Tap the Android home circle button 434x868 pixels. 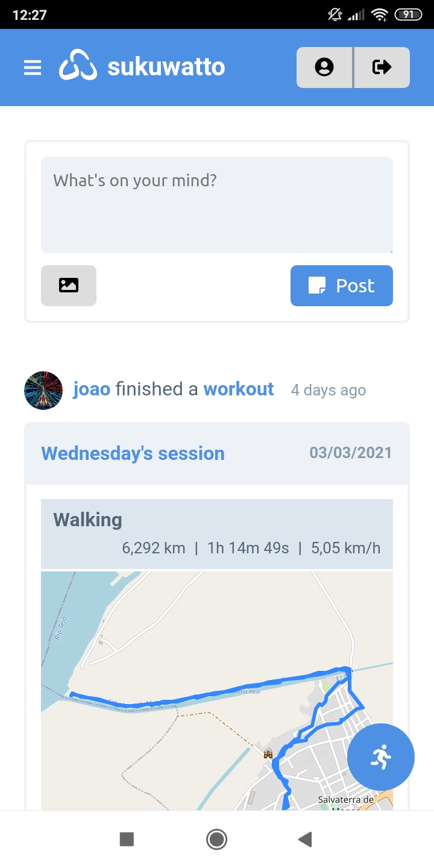pos(216,838)
